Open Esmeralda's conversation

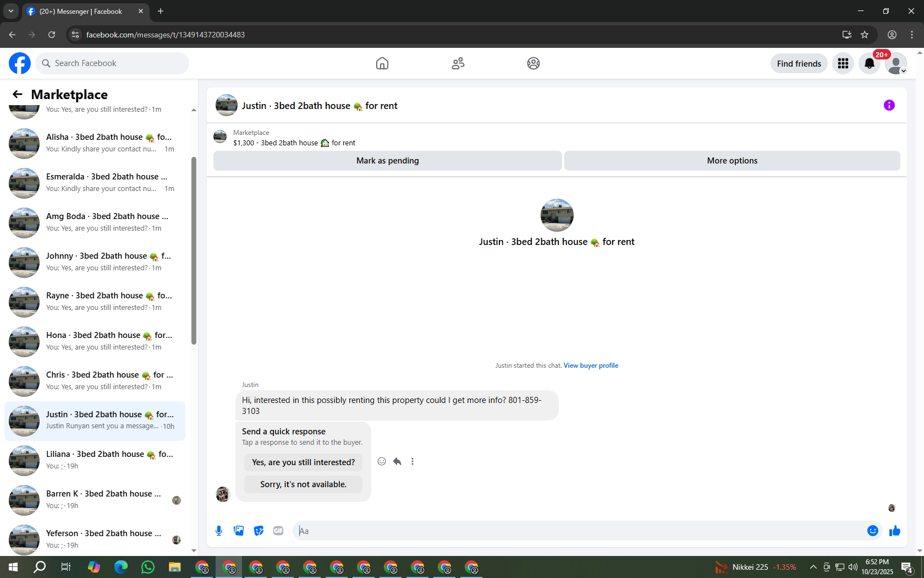tap(95, 183)
